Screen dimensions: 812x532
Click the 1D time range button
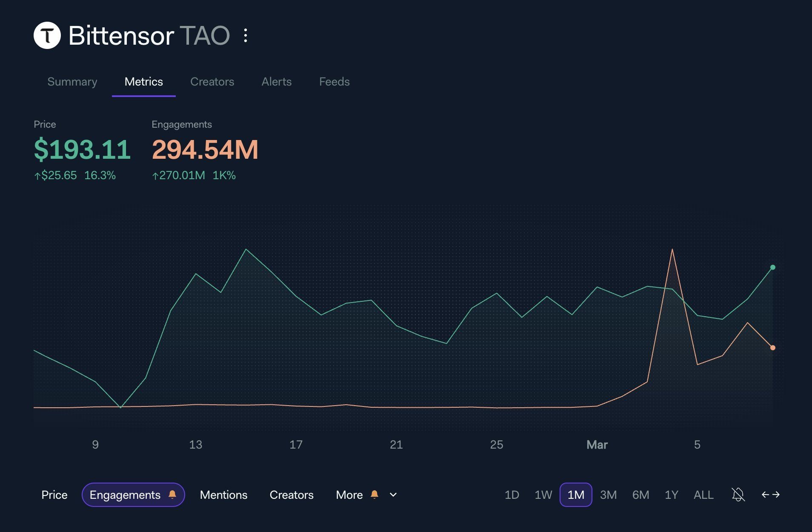tap(512, 495)
